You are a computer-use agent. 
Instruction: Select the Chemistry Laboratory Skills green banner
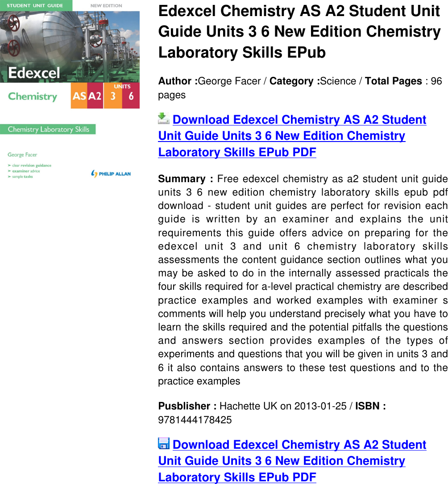pyautogui.click(x=48, y=129)
